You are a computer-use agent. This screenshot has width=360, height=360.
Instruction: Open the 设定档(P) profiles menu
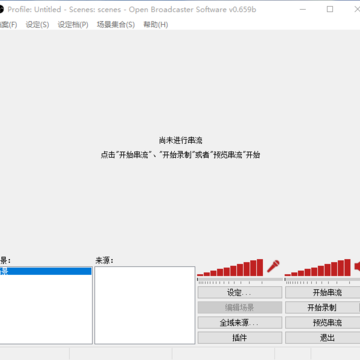[x=73, y=25]
